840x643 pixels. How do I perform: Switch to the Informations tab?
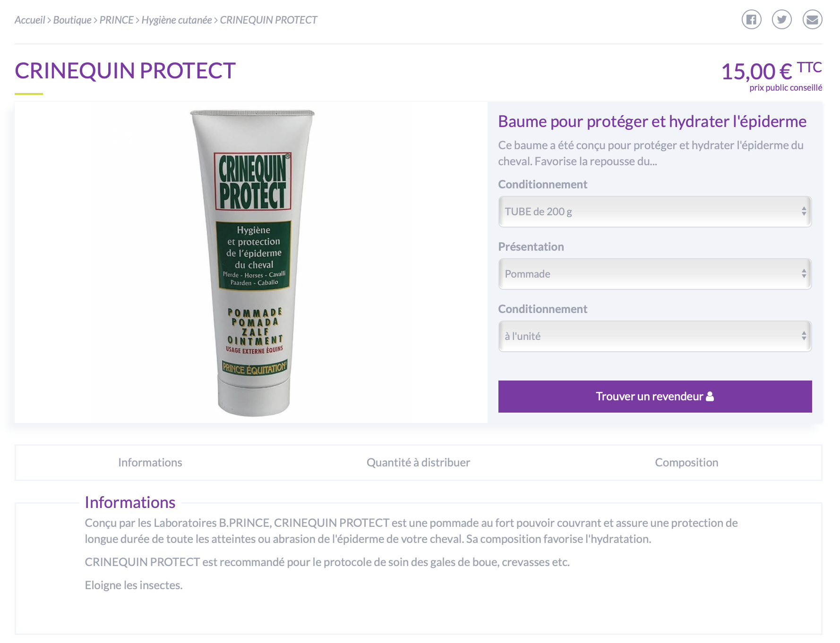click(150, 463)
